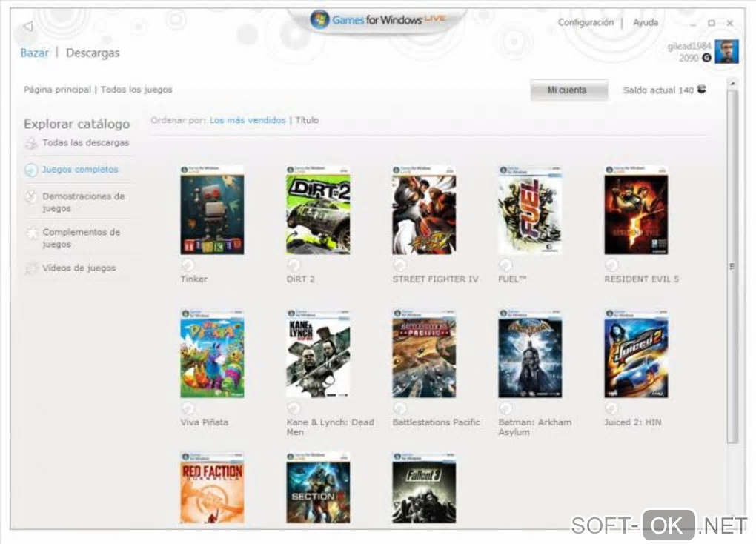Click disc icon above Juiced 2: HIN title
The image size is (756, 544).
coord(611,408)
